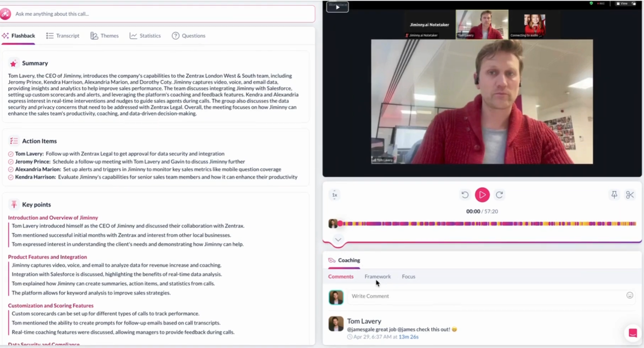Screen dimensions: 644x348
Task: Mark Kendra Harrison's action item complete
Action: (x=11, y=177)
